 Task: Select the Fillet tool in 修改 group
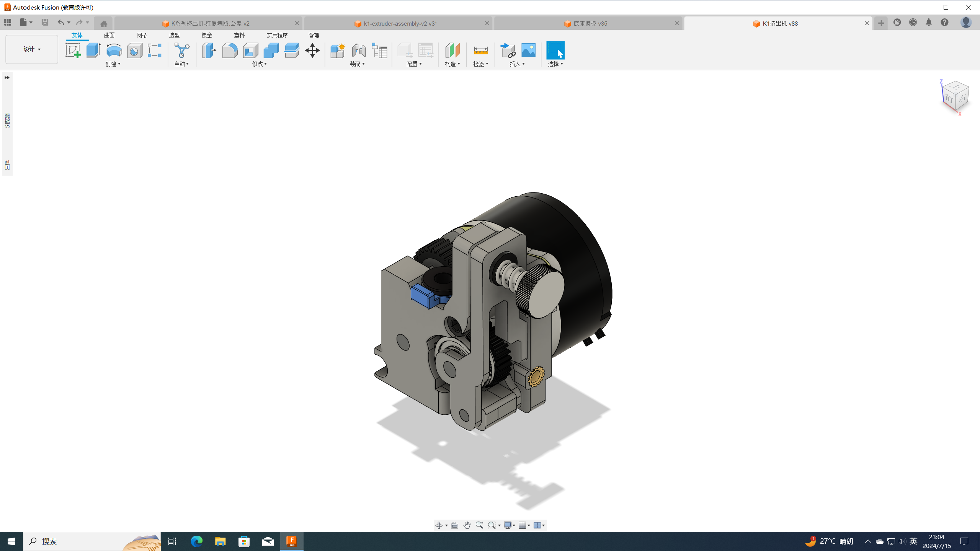230,50
